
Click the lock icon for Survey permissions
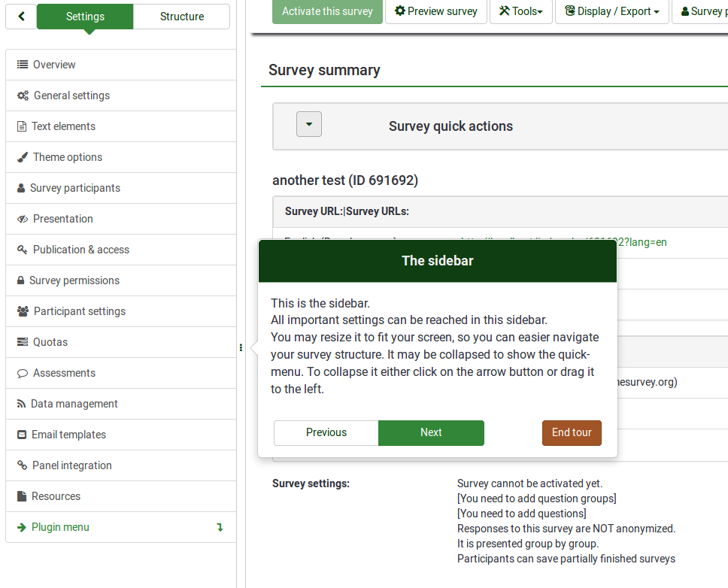21,280
